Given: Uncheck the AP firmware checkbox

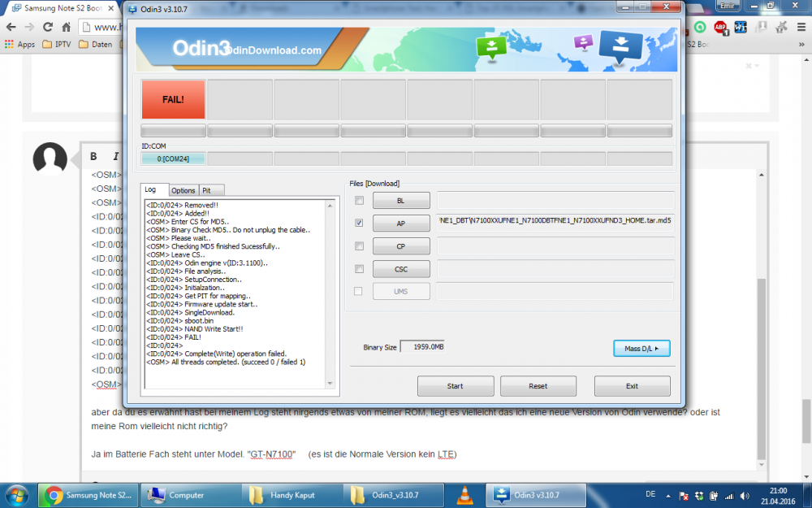Looking at the screenshot, I should (358, 224).
